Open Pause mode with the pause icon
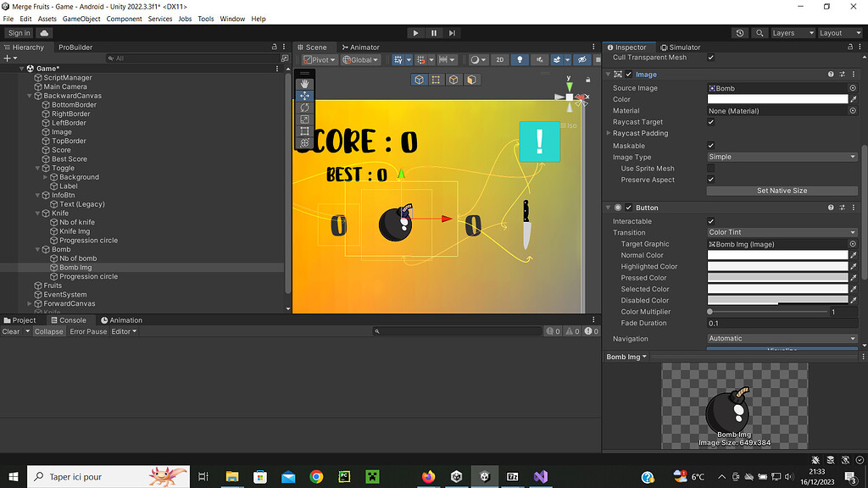 (433, 33)
